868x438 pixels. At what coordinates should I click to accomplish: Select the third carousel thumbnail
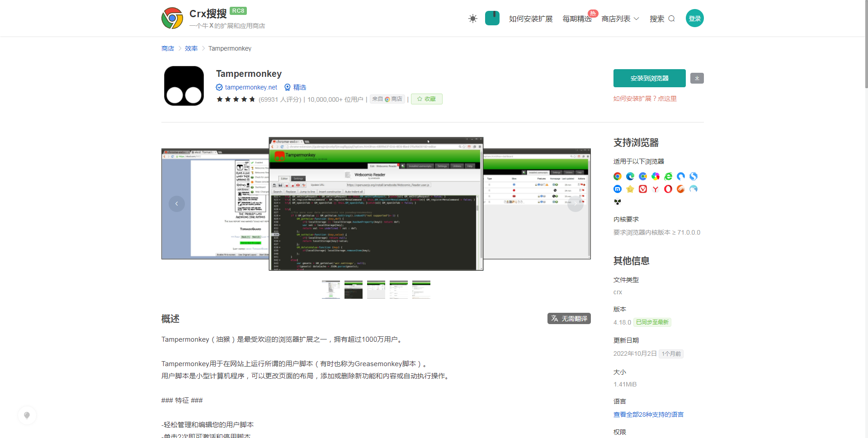[x=376, y=290]
